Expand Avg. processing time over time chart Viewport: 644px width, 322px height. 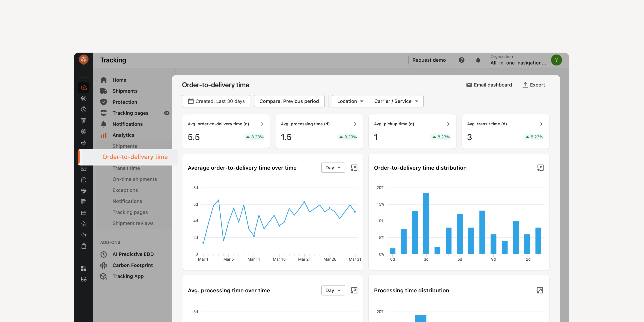tap(354, 290)
